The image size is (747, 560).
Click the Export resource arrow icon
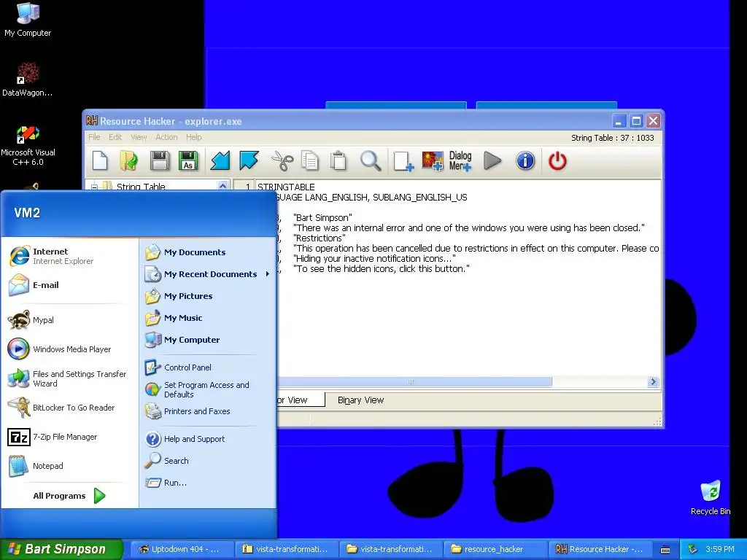tap(249, 161)
